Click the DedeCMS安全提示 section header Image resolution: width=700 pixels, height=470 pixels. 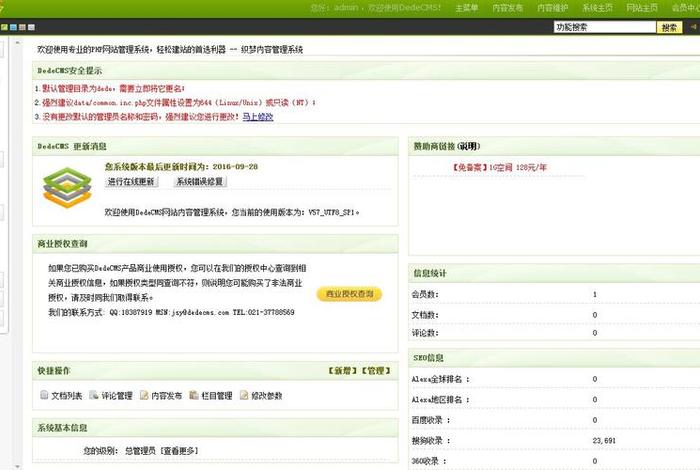(x=366, y=71)
